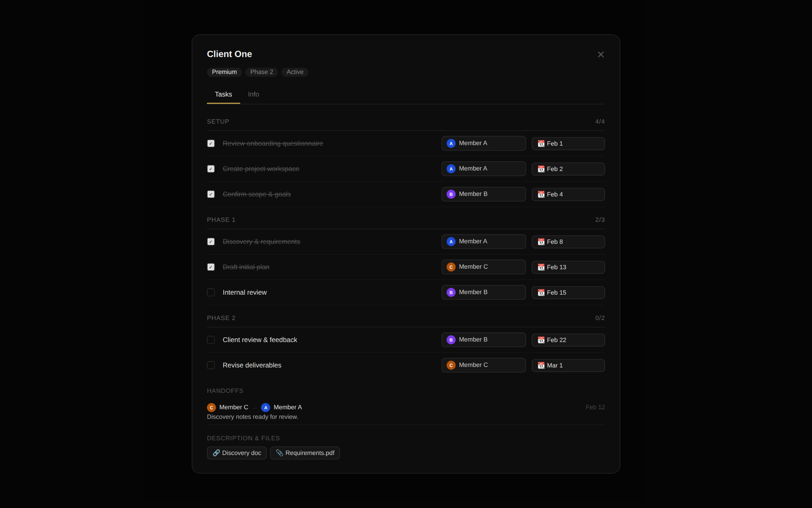The height and width of the screenshot is (508, 812).
Task: Click the Feb 15 due date field
Action: coord(568,293)
